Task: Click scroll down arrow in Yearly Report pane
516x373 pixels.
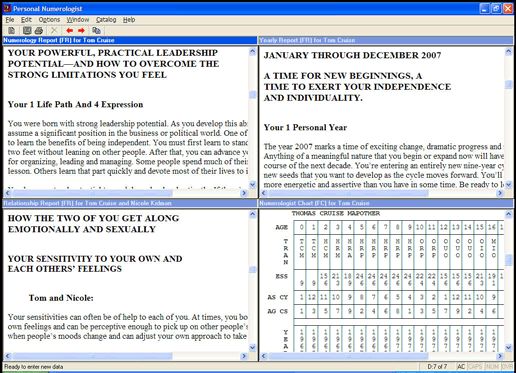Action: (508, 184)
